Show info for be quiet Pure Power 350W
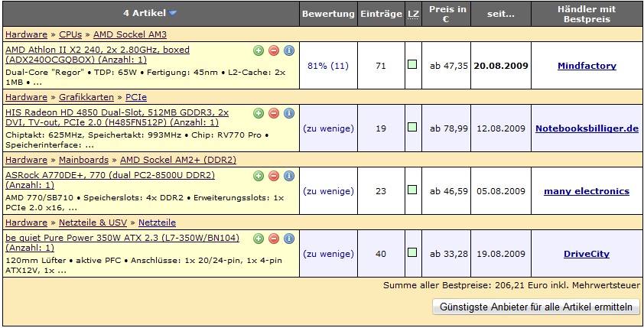 (289, 239)
